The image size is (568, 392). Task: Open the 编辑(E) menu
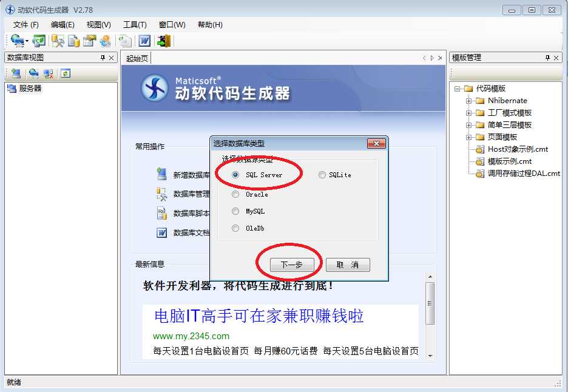63,25
